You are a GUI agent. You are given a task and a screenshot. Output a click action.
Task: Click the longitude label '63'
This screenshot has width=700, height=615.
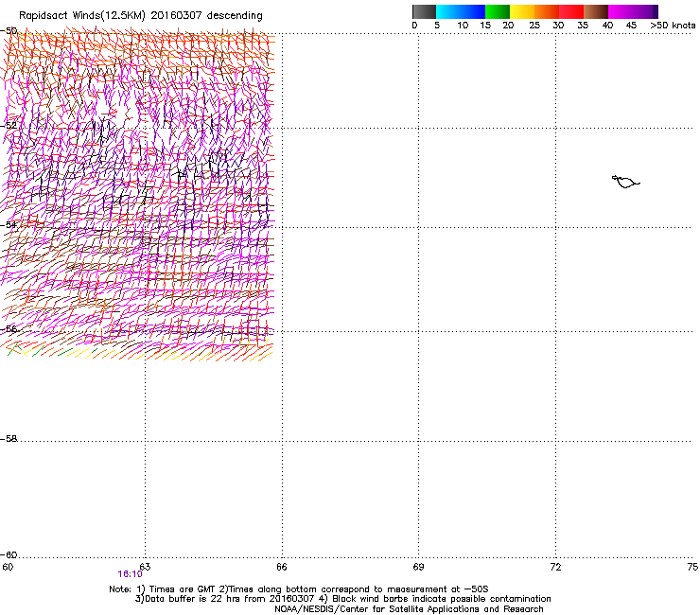pyautogui.click(x=145, y=567)
